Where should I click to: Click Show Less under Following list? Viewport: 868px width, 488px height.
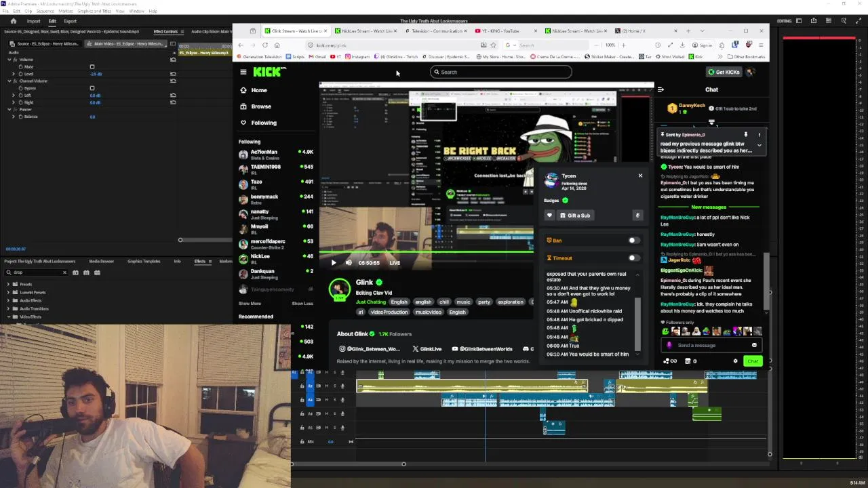click(x=302, y=304)
